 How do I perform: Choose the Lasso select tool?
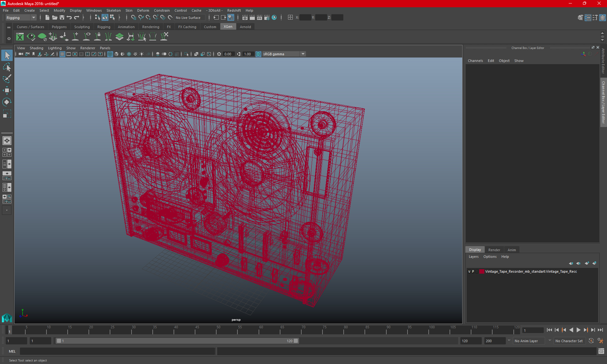(7, 67)
